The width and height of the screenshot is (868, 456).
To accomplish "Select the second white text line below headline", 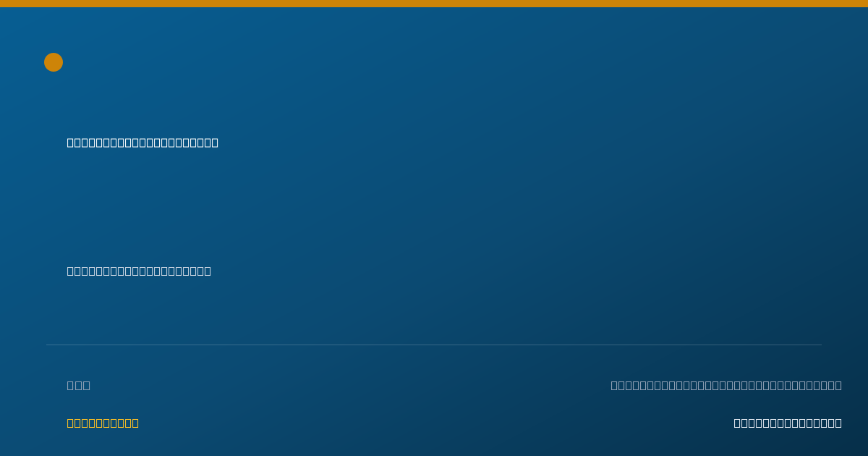I will (x=139, y=271).
